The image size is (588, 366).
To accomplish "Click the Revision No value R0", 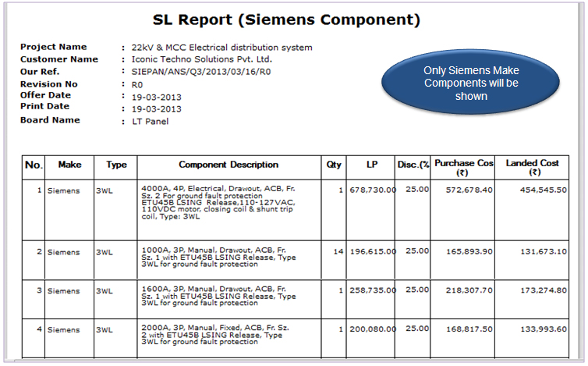I will point(137,85).
